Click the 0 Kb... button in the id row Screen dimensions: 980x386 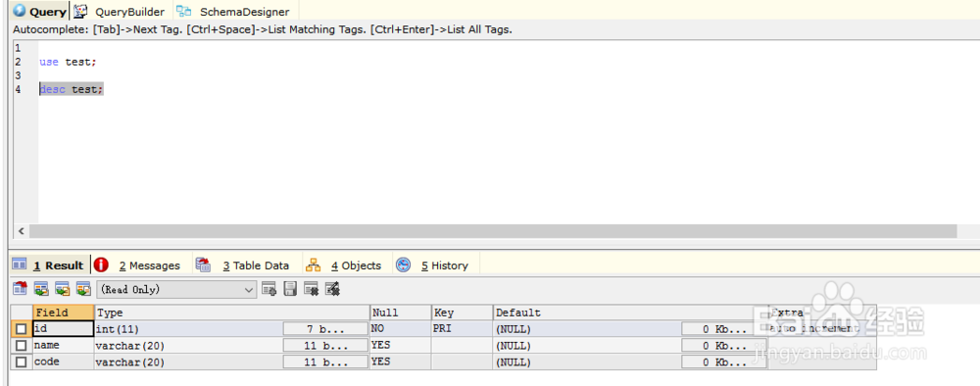tap(724, 328)
